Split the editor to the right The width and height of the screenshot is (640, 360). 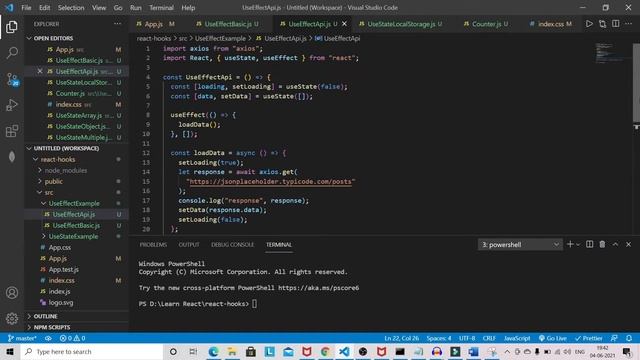pyautogui.click(x=616, y=24)
